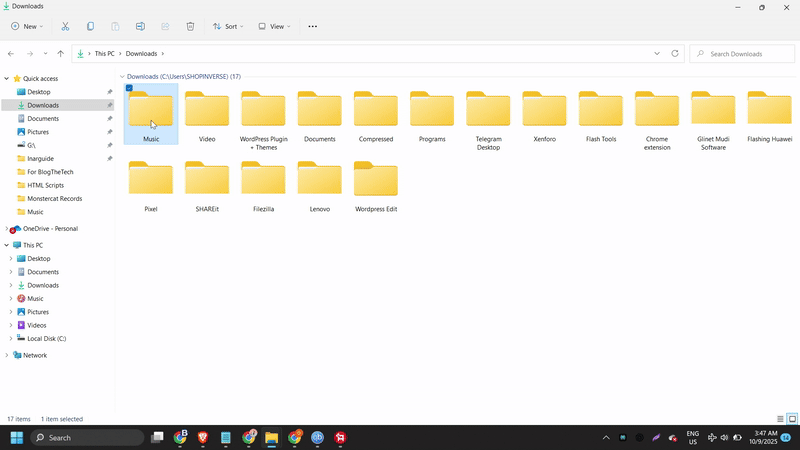800x450 pixels.
Task: Go up one folder level
Action: point(60,53)
